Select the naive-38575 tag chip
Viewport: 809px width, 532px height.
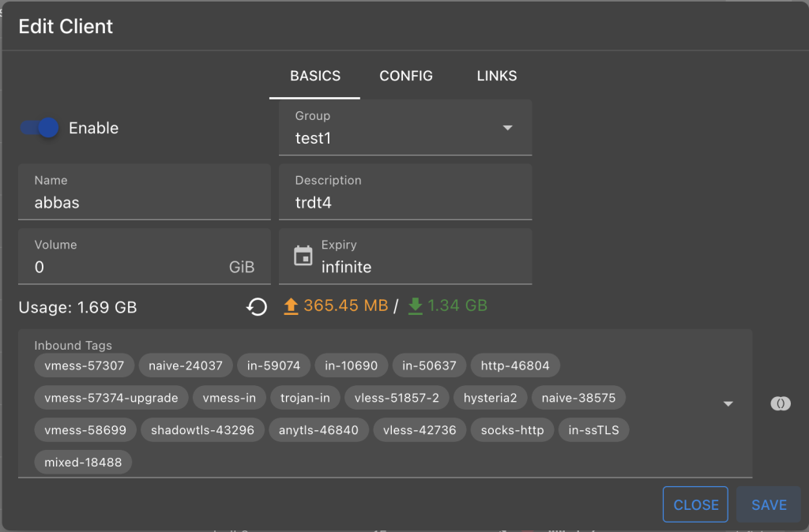(579, 398)
